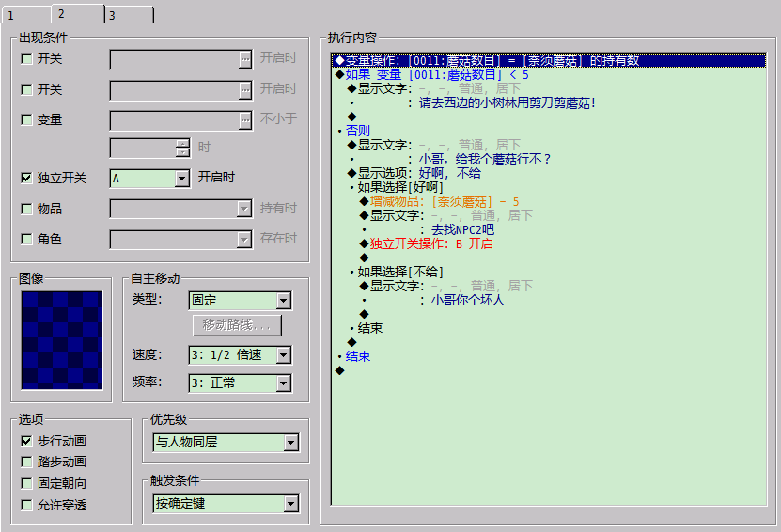Click the second 开关 ellipsis browse button
Viewport: 781px width, 532px height.
pyautogui.click(x=244, y=90)
